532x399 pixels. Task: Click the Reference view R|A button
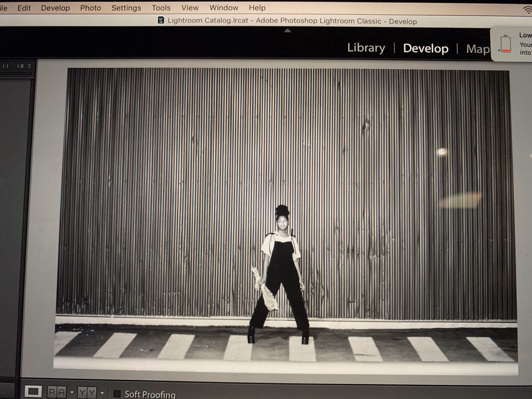(x=57, y=392)
